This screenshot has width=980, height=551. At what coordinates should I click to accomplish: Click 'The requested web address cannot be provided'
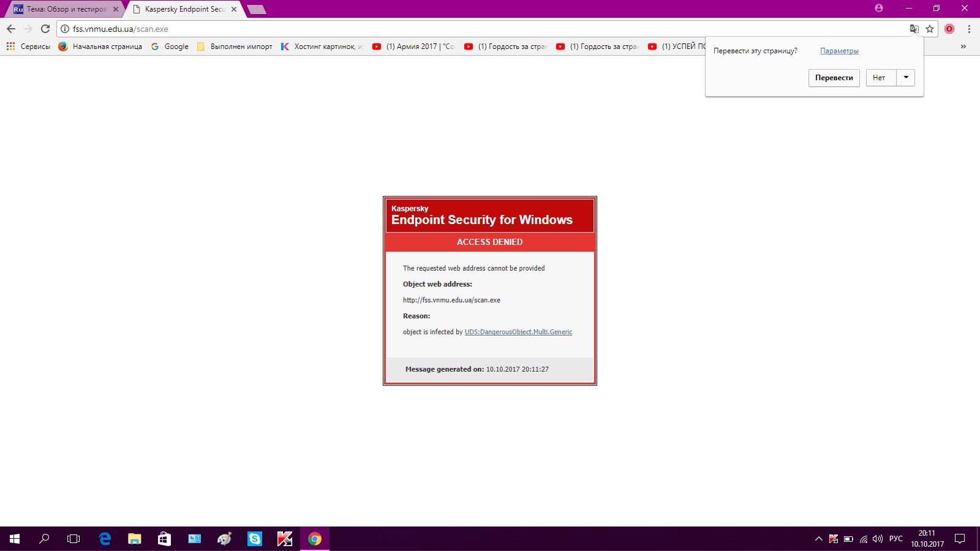pyautogui.click(x=473, y=268)
